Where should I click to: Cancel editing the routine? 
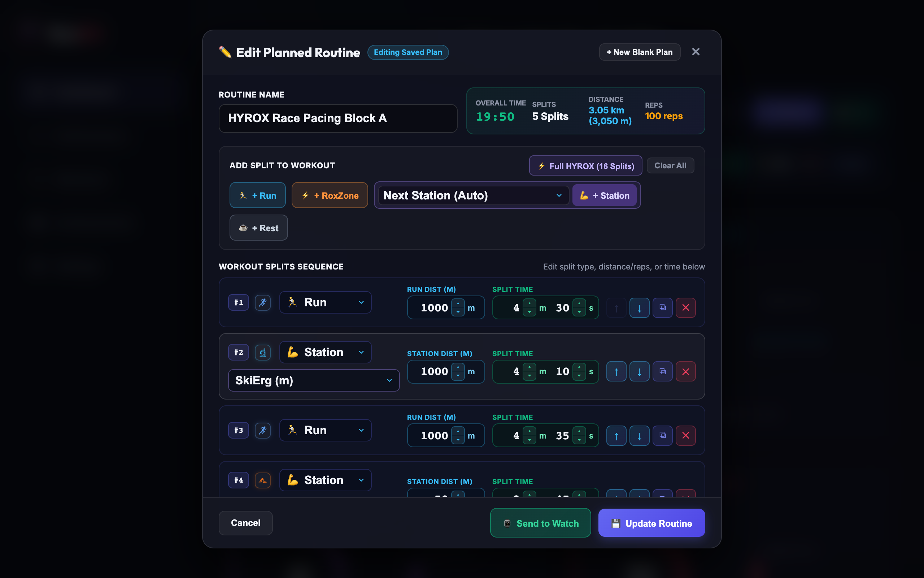click(x=245, y=523)
